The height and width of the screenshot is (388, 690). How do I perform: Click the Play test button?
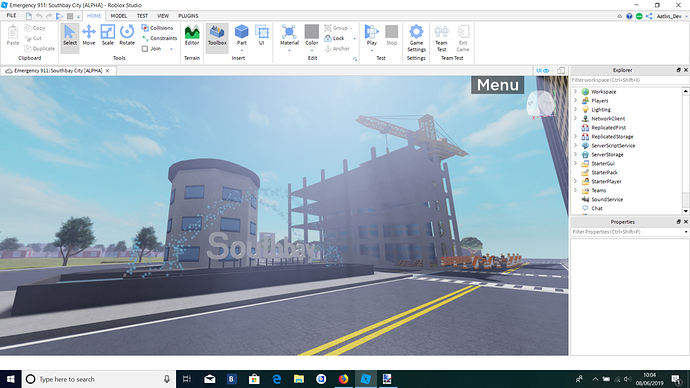(371, 35)
